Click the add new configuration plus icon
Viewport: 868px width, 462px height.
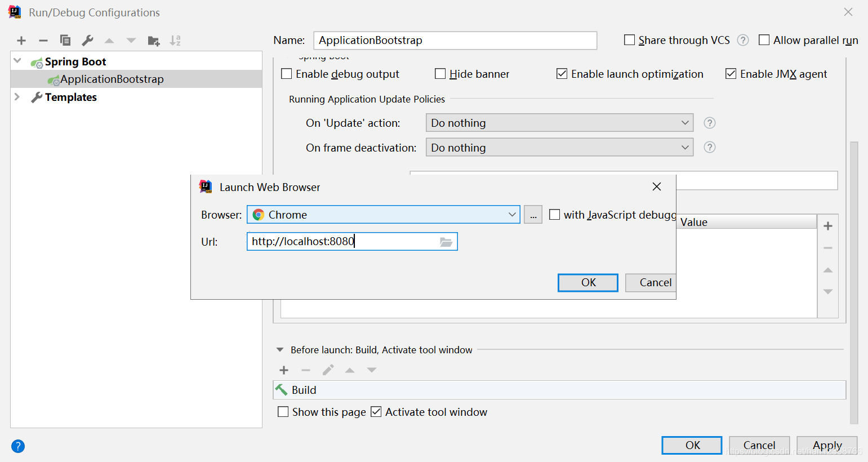21,41
